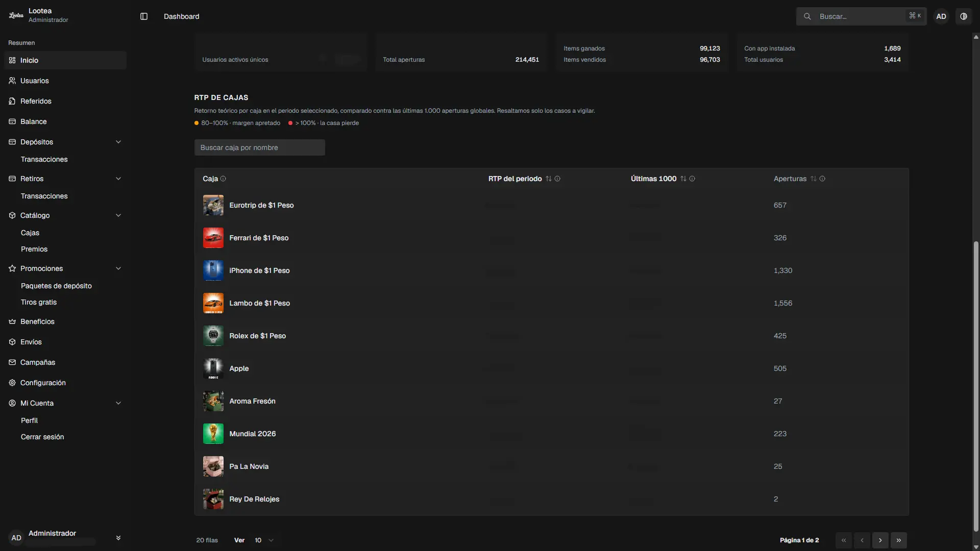The height and width of the screenshot is (551, 980).
Task: Click info icon beside Últimas 1000
Action: [692, 179]
